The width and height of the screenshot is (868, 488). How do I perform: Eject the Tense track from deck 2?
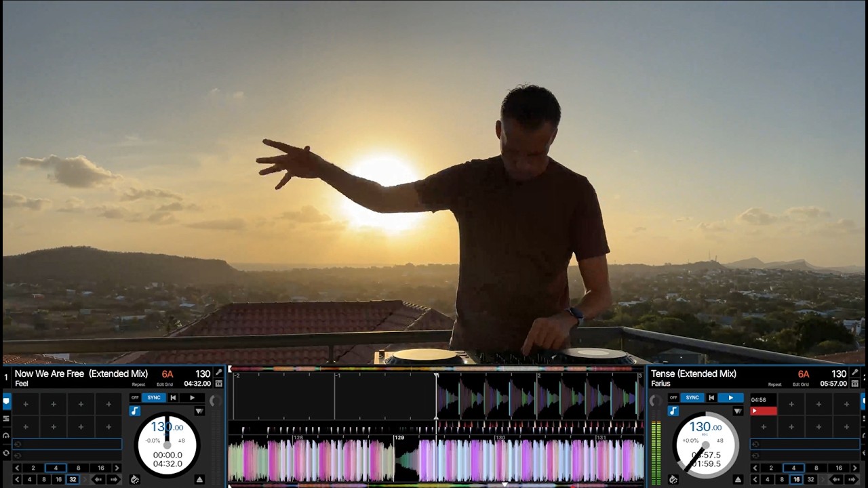(738, 480)
